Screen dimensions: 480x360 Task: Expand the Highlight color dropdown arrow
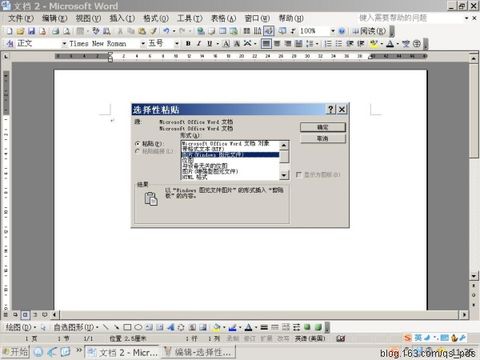[x=382, y=44]
